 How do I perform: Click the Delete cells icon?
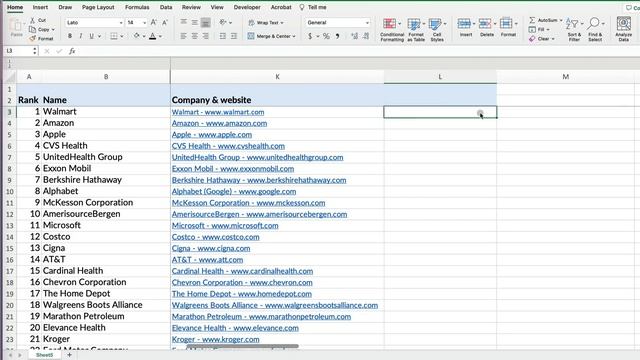[485, 24]
